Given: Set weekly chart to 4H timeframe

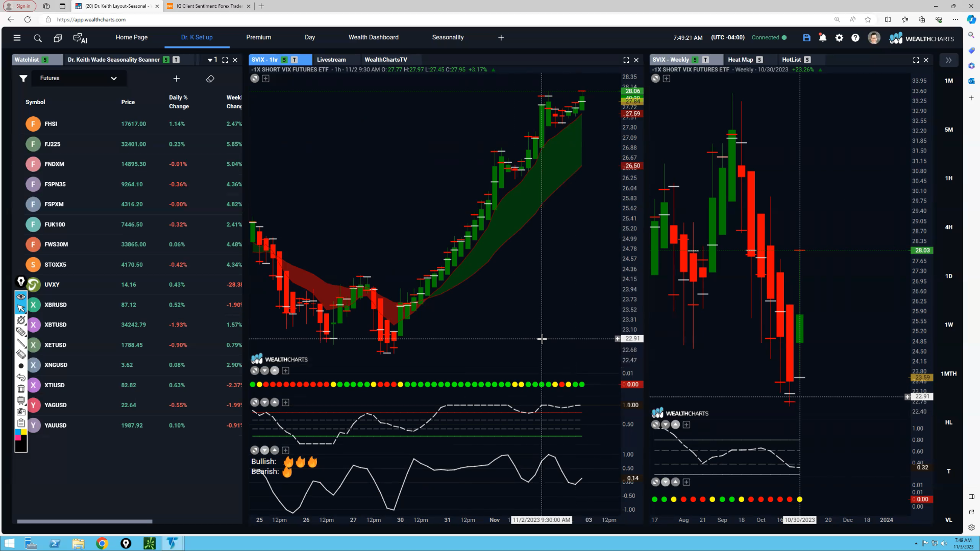Looking at the screenshot, I should (949, 227).
